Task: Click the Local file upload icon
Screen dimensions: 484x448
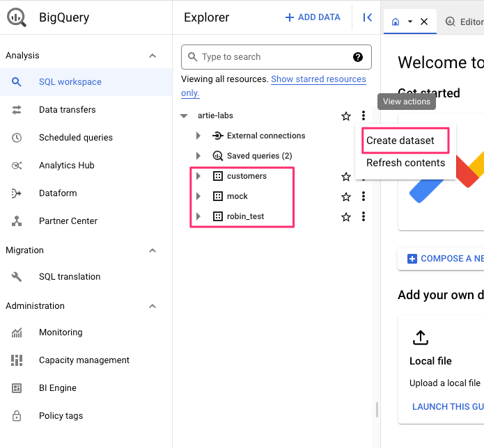Action: (x=421, y=337)
